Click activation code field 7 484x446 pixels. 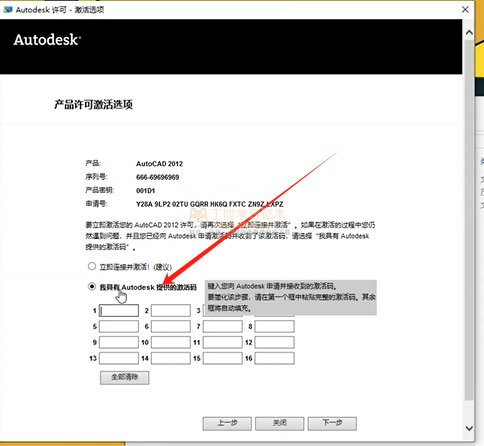(x=223, y=326)
